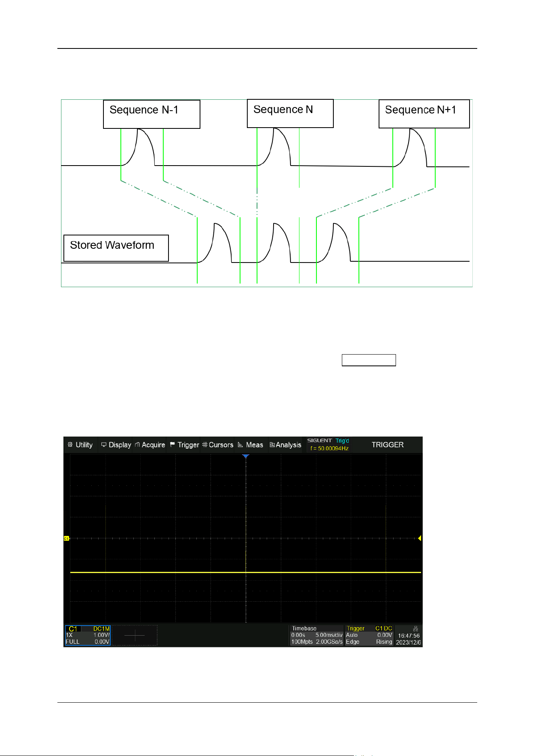Screen dimensions: 535x756
Task: Click the Trig'd status indicator
Action: 342,441
